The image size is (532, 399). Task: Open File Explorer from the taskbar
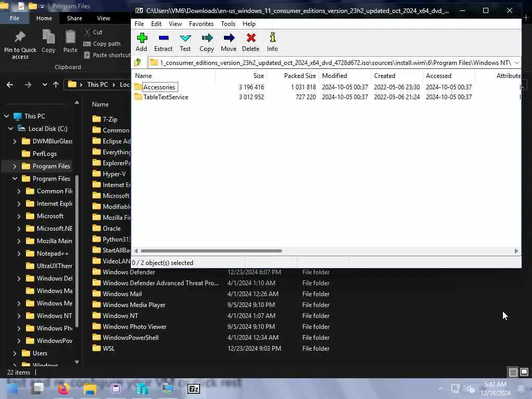coord(89,389)
